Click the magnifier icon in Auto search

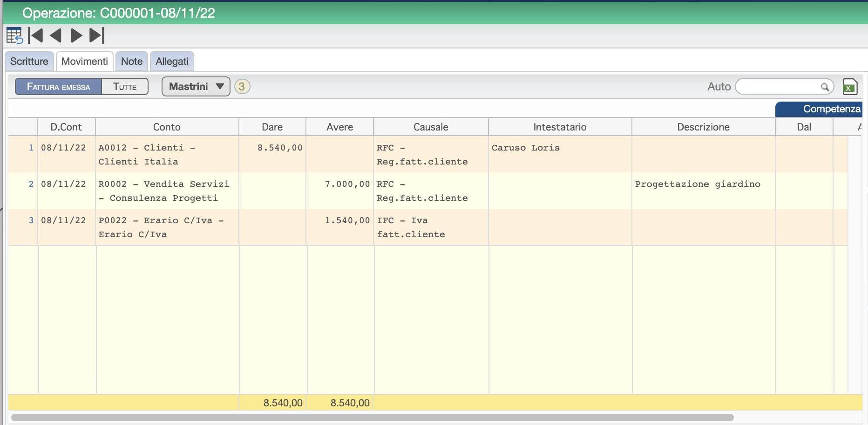click(x=825, y=87)
